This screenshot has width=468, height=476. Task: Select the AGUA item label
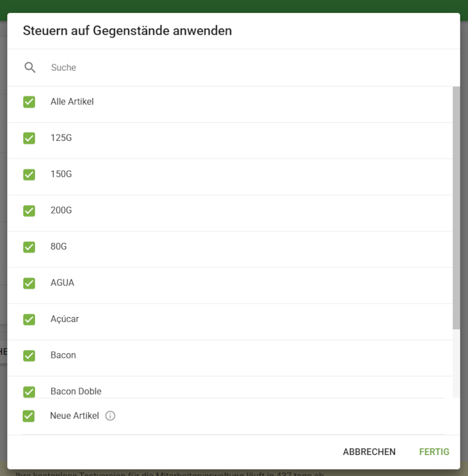click(62, 283)
